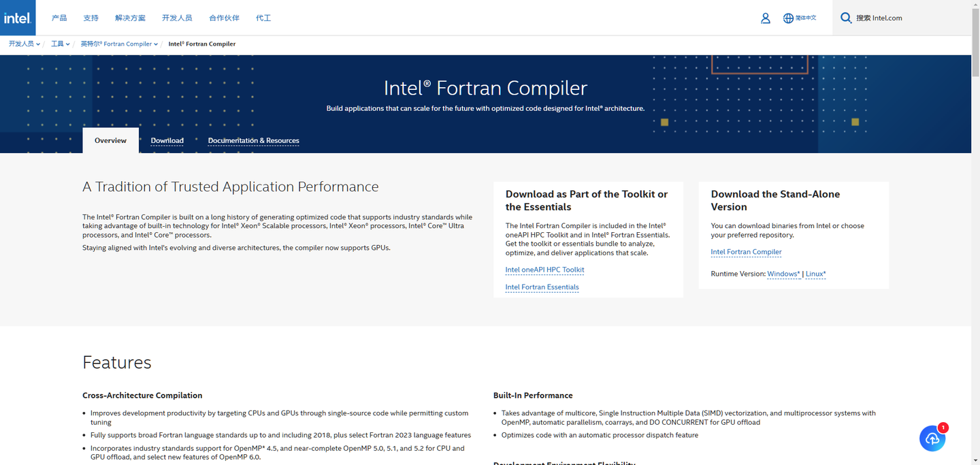Click the Cross-Architecture Compilation heading

[142, 396]
